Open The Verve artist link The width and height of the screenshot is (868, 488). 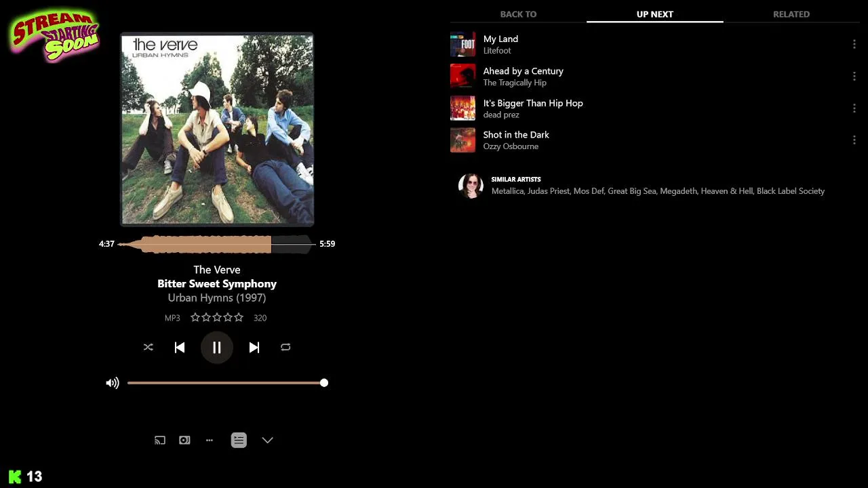click(x=217, y=270)
